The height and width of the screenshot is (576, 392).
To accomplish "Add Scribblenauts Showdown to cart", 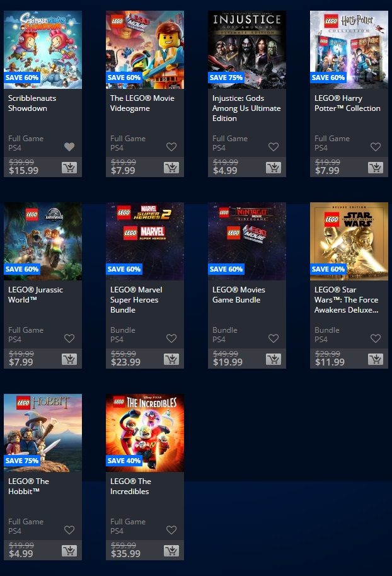I will coord(69,168).
